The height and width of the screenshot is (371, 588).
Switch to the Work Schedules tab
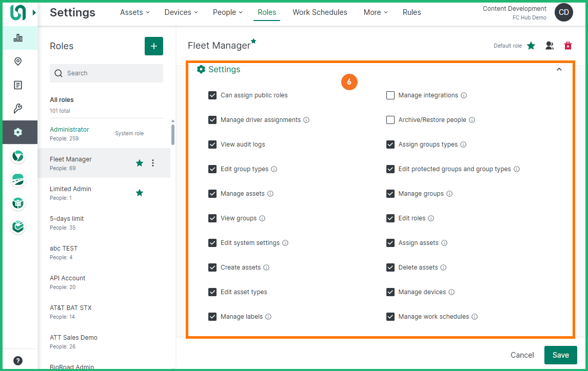[320, 12]
